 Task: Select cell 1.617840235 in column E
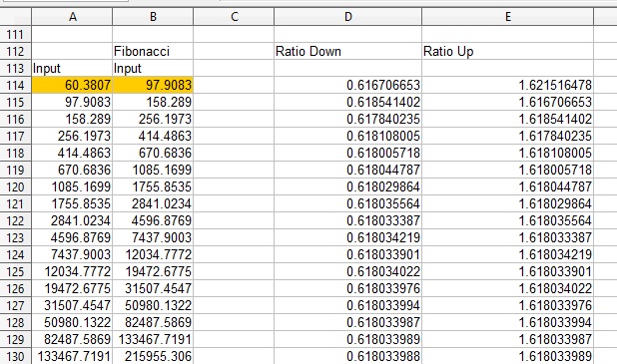pyautogui.click(x=507, y=136)
